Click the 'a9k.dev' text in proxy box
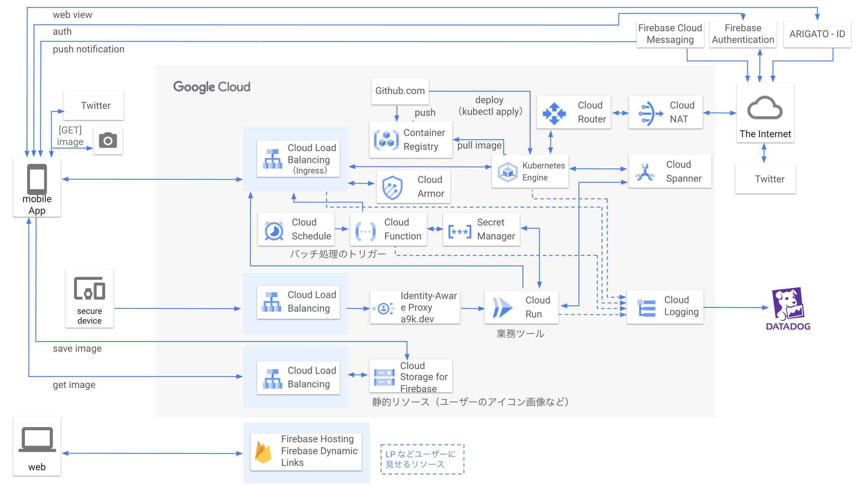 click(x=417, y=319)
